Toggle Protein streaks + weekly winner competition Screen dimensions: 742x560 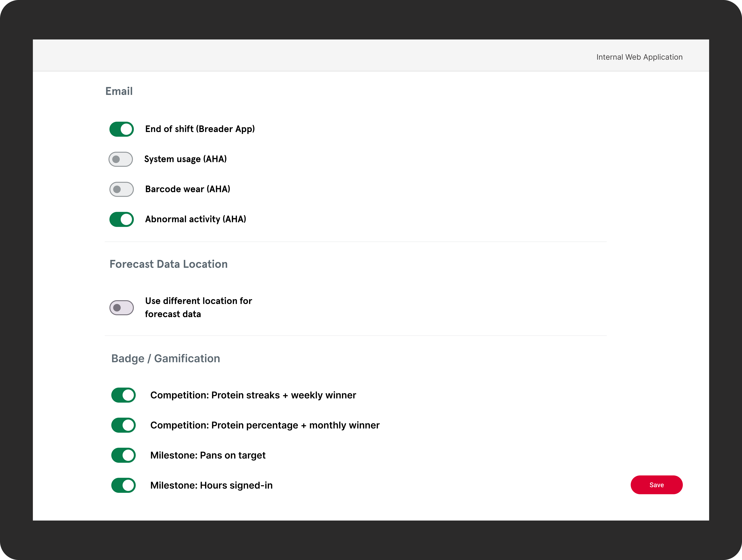tap(124, 395)
